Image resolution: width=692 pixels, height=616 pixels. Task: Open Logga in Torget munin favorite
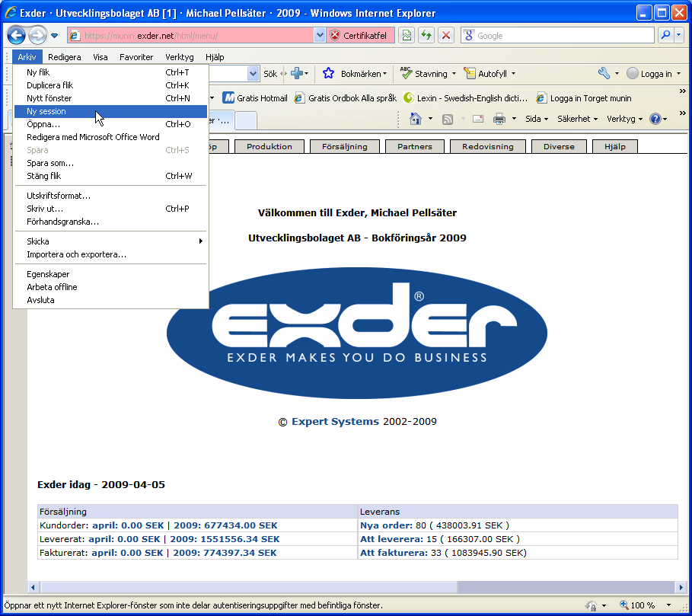pyautogui.click(x=583, y=98)
